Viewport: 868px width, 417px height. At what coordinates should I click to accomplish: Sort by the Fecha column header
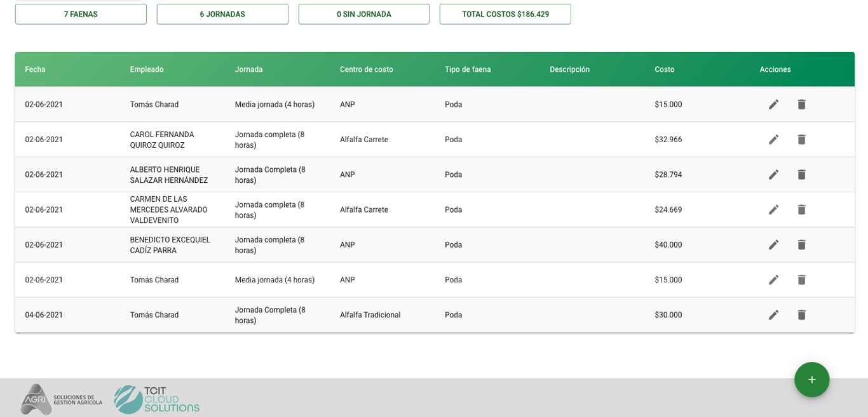[36, 70]
